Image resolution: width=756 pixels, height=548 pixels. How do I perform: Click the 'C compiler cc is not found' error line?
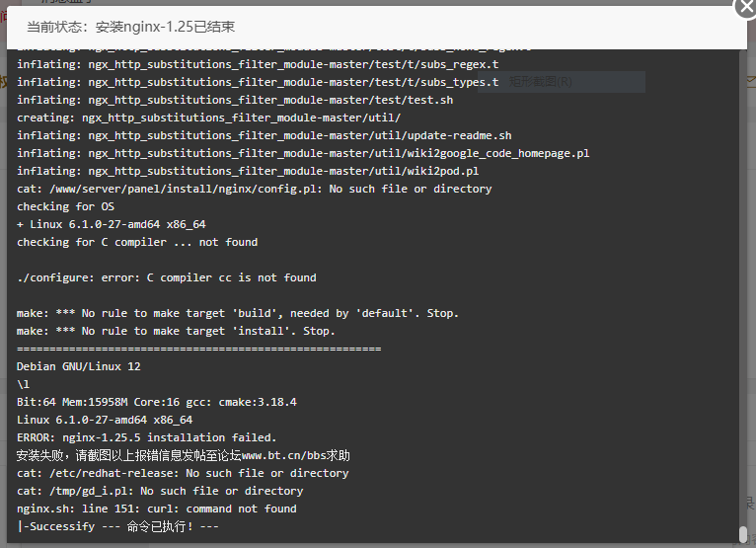pyautogui.click(x=167, y=277)
